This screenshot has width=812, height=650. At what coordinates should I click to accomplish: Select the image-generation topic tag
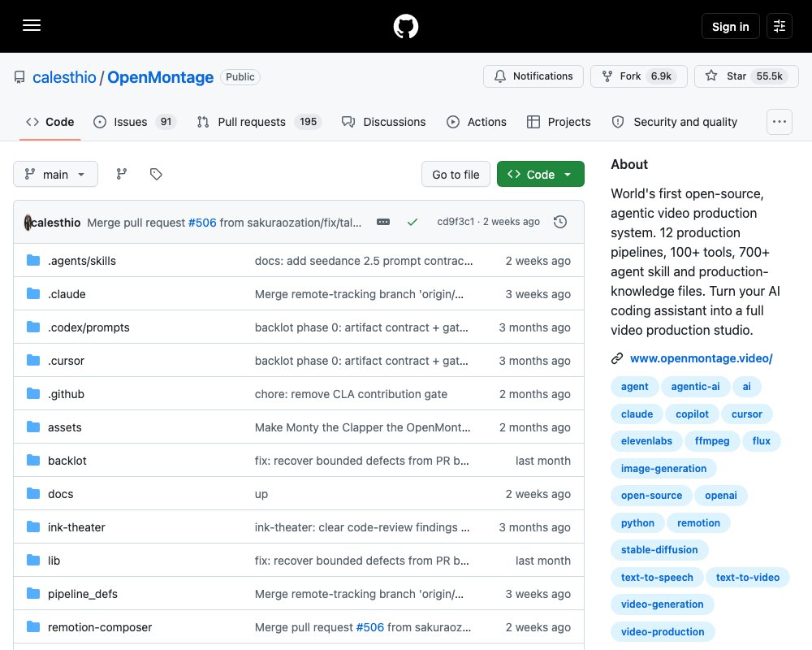click(x=663, y=469)
